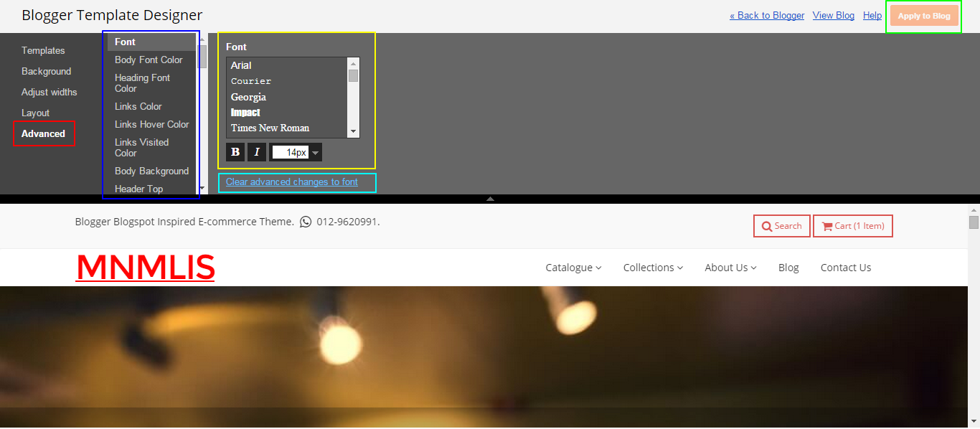Select Body Background option
Image resolution: width=980 pixels, height=429 pixels.
click(151, 171)
